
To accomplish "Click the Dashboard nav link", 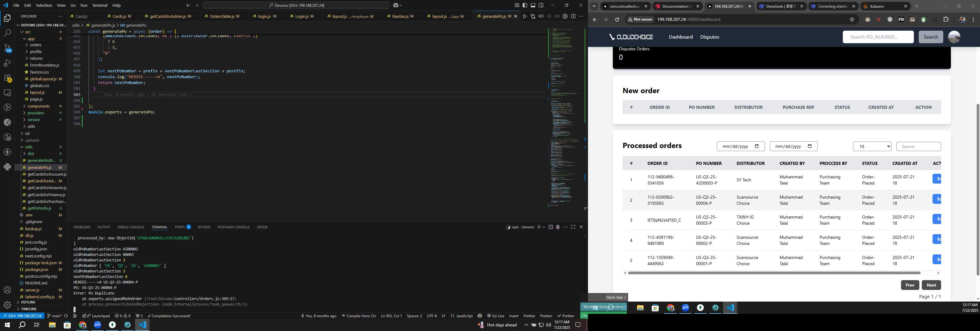I will click(680, 37).
